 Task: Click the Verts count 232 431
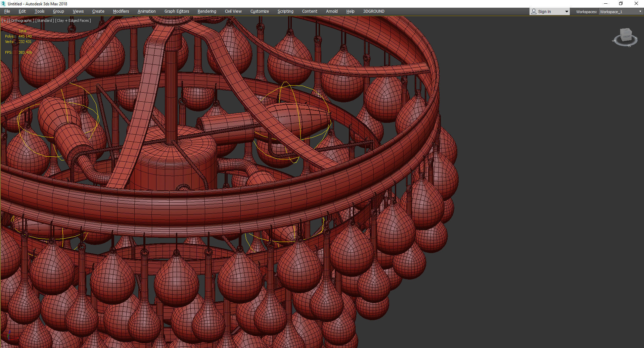point(25,42)
